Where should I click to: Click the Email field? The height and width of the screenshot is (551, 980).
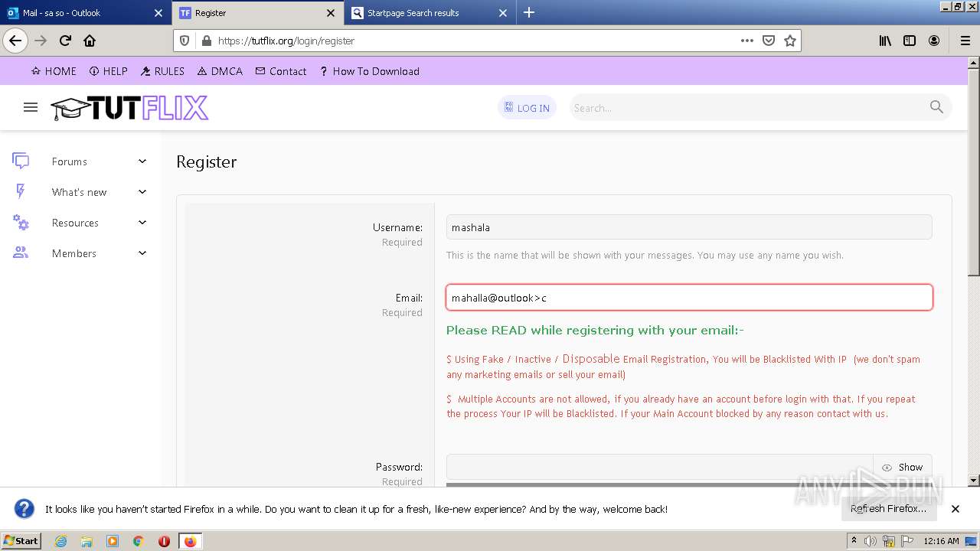pyautogui.click(x=689, y=298)
